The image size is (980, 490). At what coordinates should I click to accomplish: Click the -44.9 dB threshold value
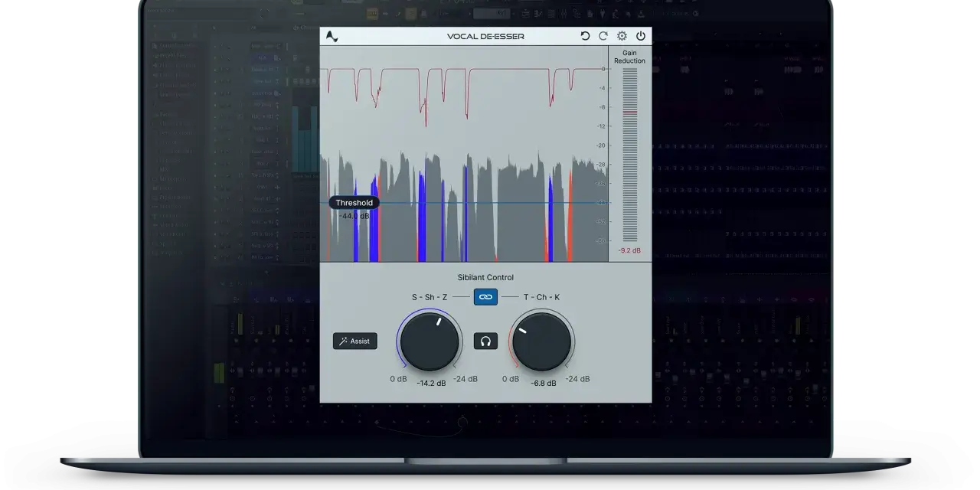pos(354,216)
